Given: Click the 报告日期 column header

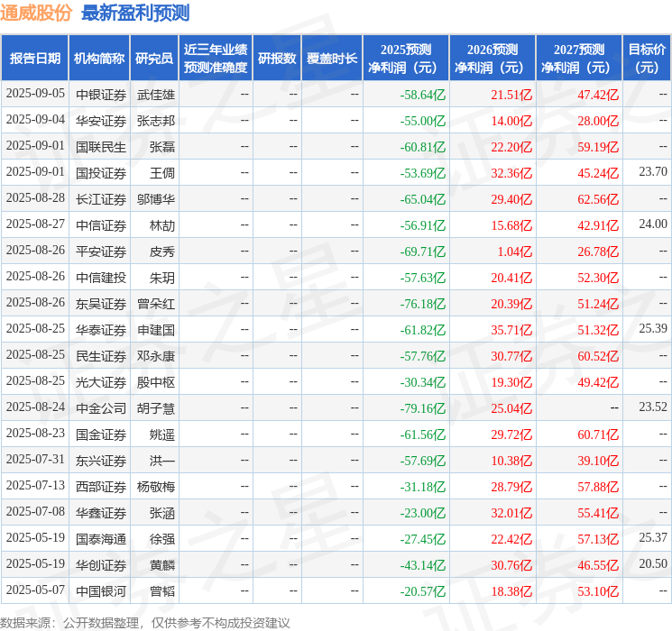Looking at the screenshot, I should tap(34, 59).
